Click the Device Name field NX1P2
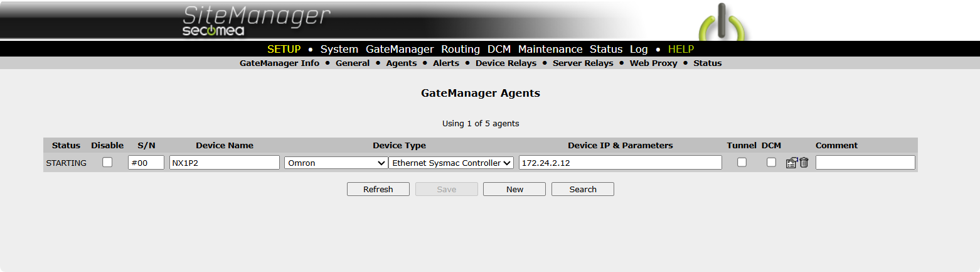The height and width of the screenshot is (272, 980). tap(225, 163)
